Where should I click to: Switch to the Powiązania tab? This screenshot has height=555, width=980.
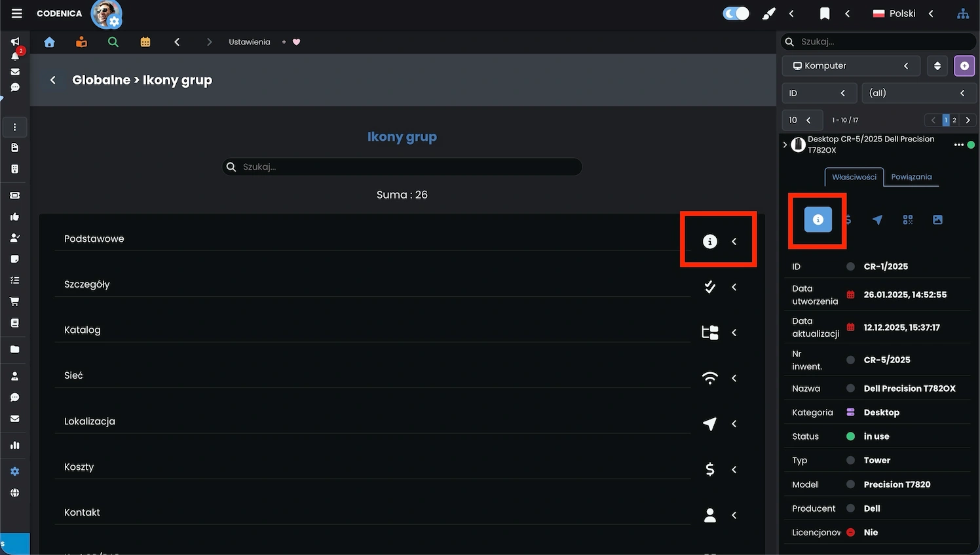(x=911, y=177)
